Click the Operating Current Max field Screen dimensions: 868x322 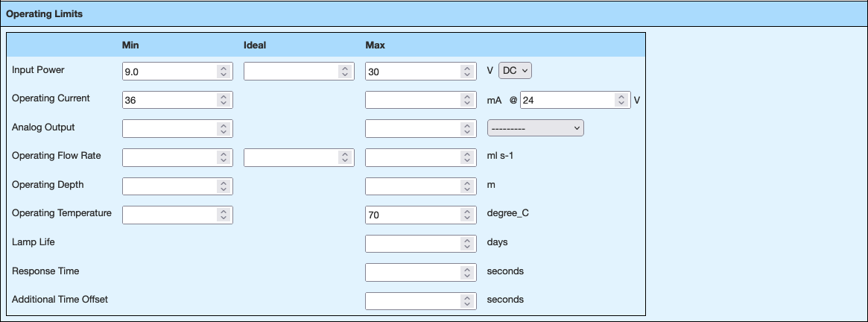point(412,100)
